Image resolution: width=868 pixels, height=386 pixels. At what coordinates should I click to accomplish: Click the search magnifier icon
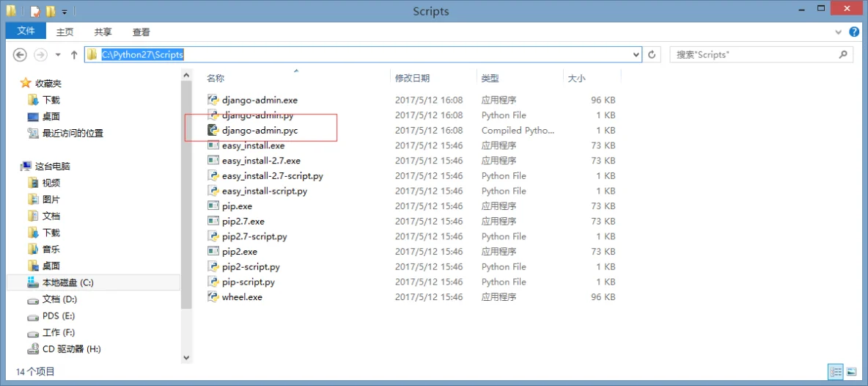[843, 54]
